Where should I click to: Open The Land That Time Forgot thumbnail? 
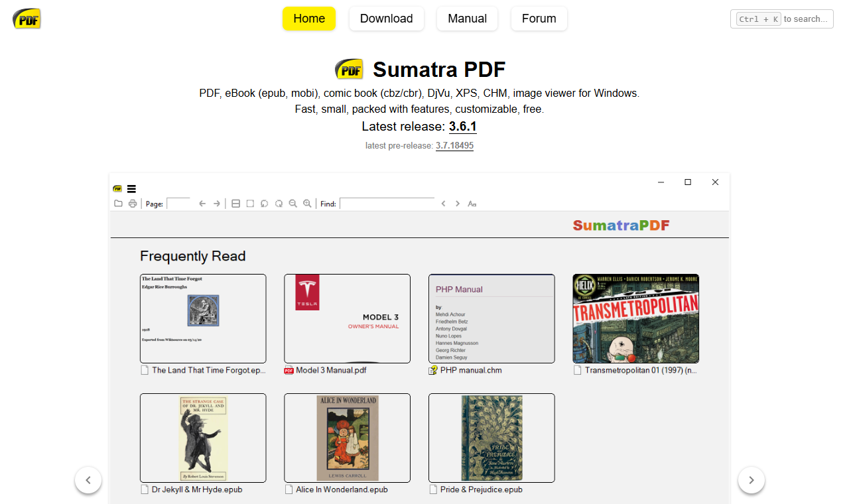click(x=203, y=318)
